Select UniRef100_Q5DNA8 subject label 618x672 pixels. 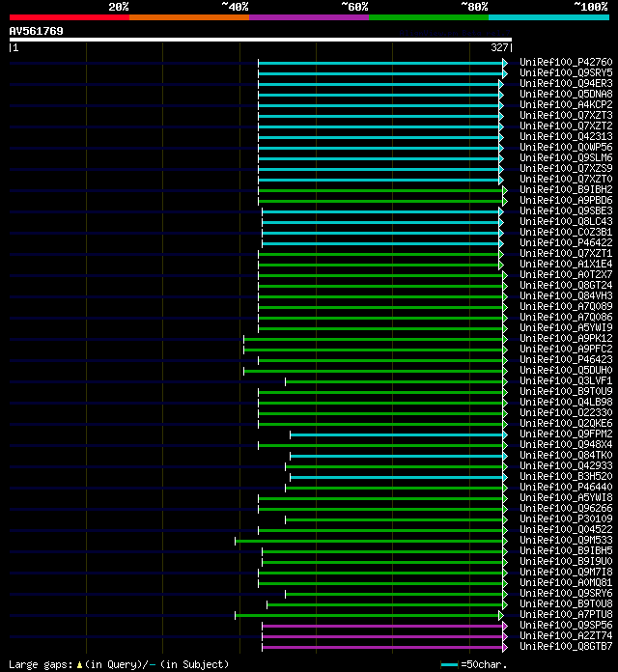pos(566,95)
